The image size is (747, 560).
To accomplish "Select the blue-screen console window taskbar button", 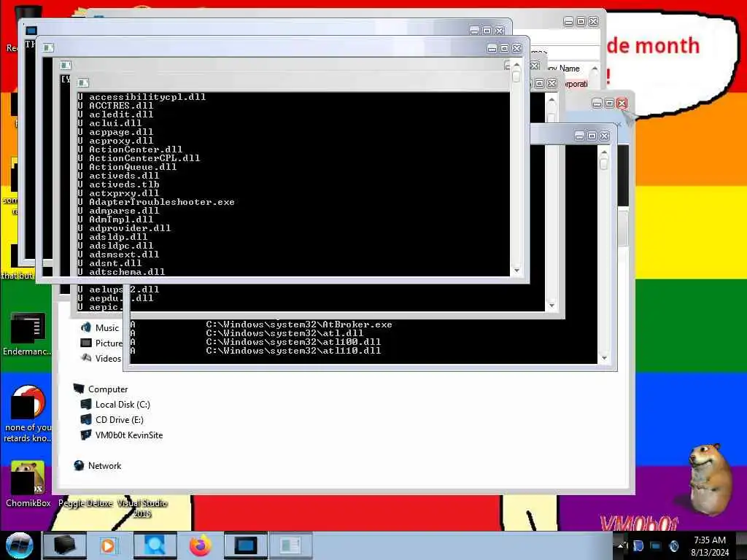I will coord(245,545).
